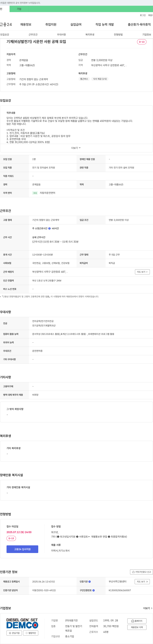Click the 30,700 백만원 revenue value
This screenshot has width=153, height=644.
pos(111,626)
